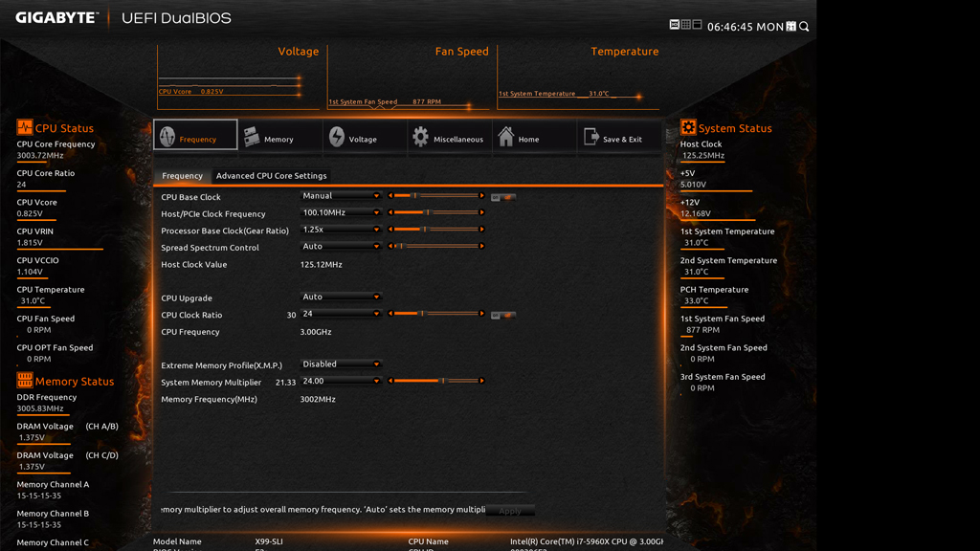
Task: Click the Save & Exit door icon
Action: click(x=591, y=137)
